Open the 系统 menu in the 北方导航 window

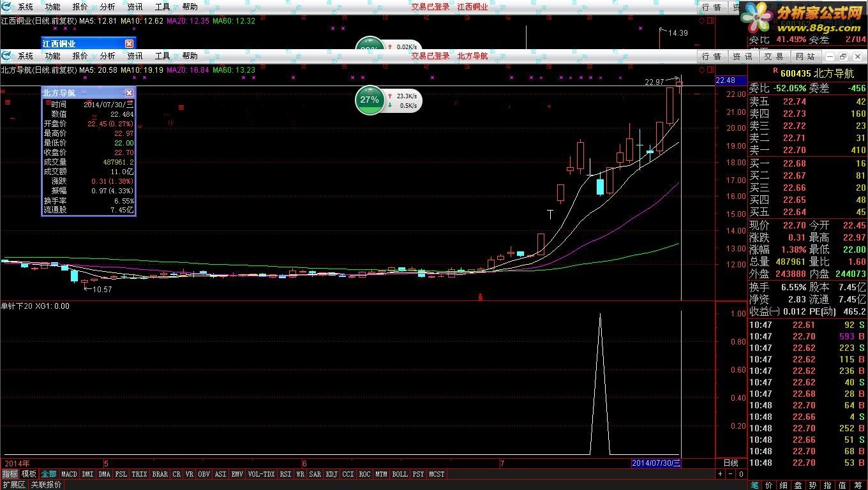(x=26, y=56)
